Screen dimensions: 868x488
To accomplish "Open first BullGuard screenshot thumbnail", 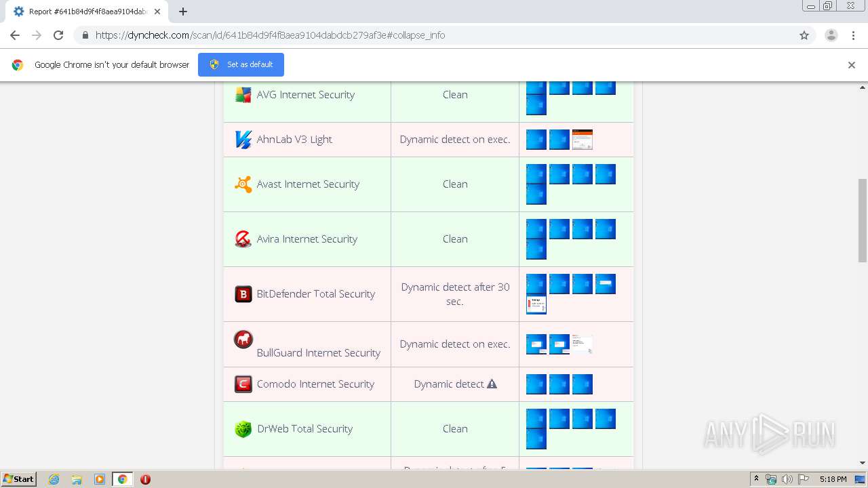I will pyautogui.click(x=536, y=344).
